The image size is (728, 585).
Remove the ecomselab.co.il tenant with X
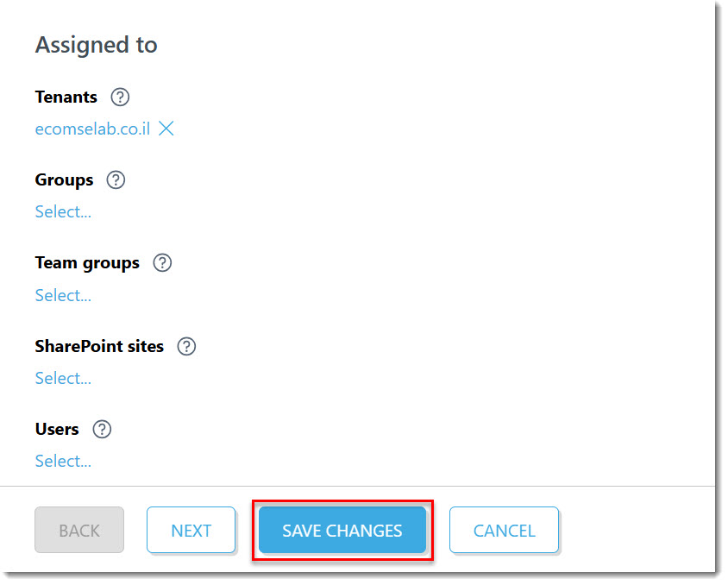pos(166,129)
